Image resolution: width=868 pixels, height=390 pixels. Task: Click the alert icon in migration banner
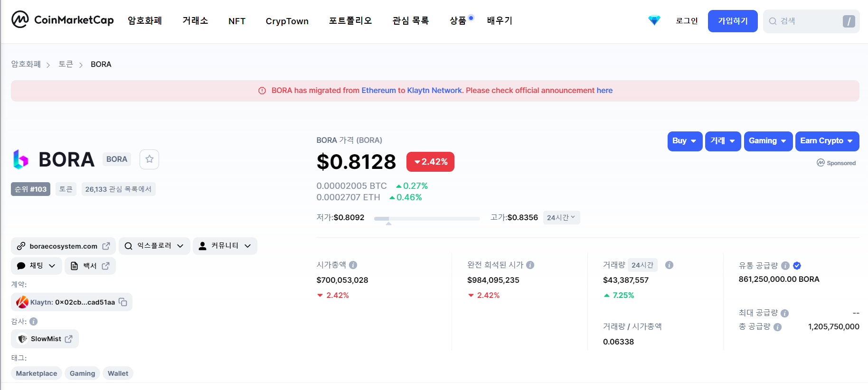(262, 91)
